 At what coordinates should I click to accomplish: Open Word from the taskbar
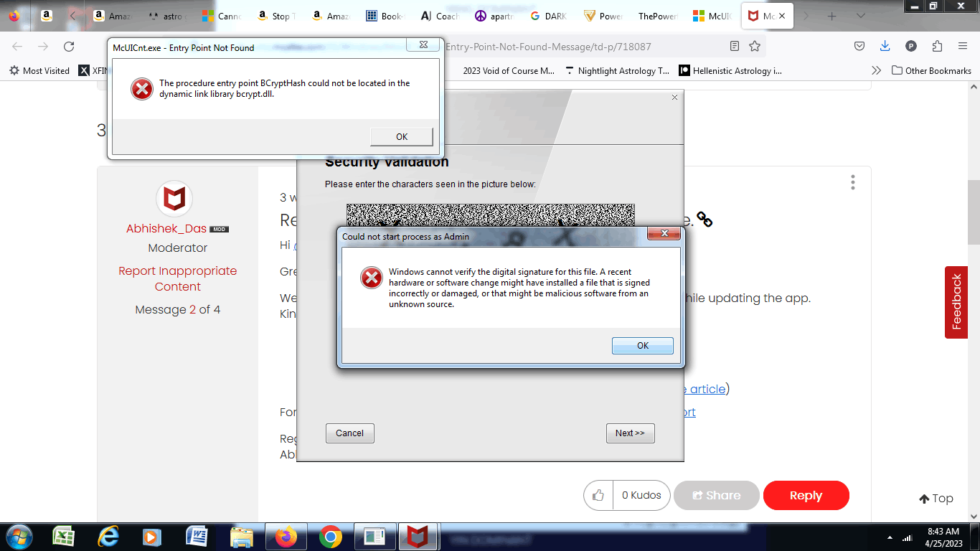pyautogui.click(x=197, y=537)
